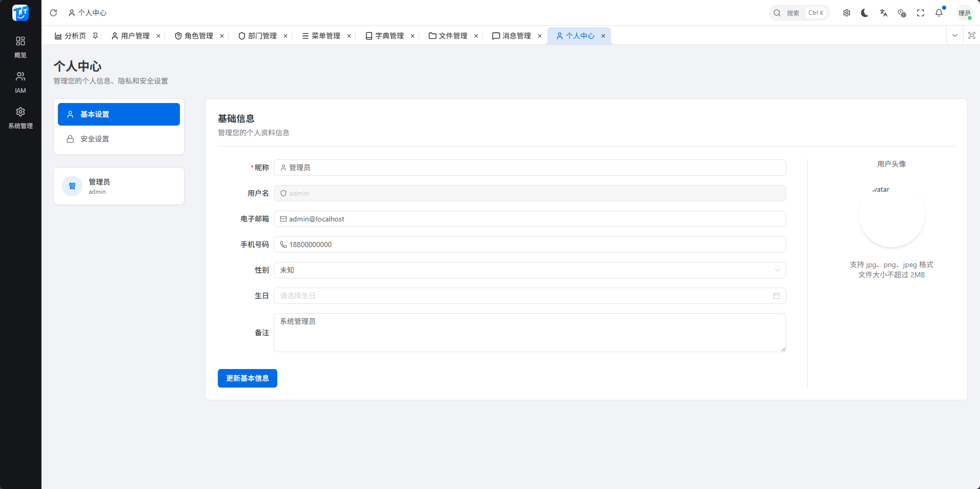
Task: Open the timezone clock-globe icon
Action: click(902, 13)
